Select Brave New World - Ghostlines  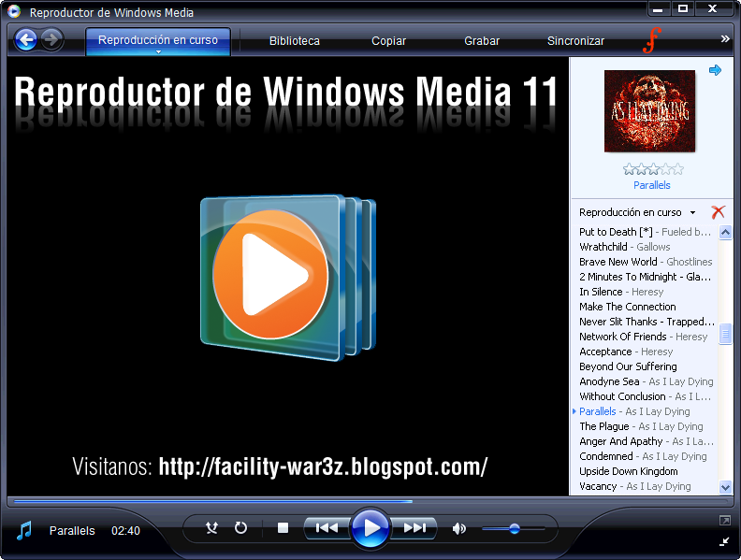(645, 262)
